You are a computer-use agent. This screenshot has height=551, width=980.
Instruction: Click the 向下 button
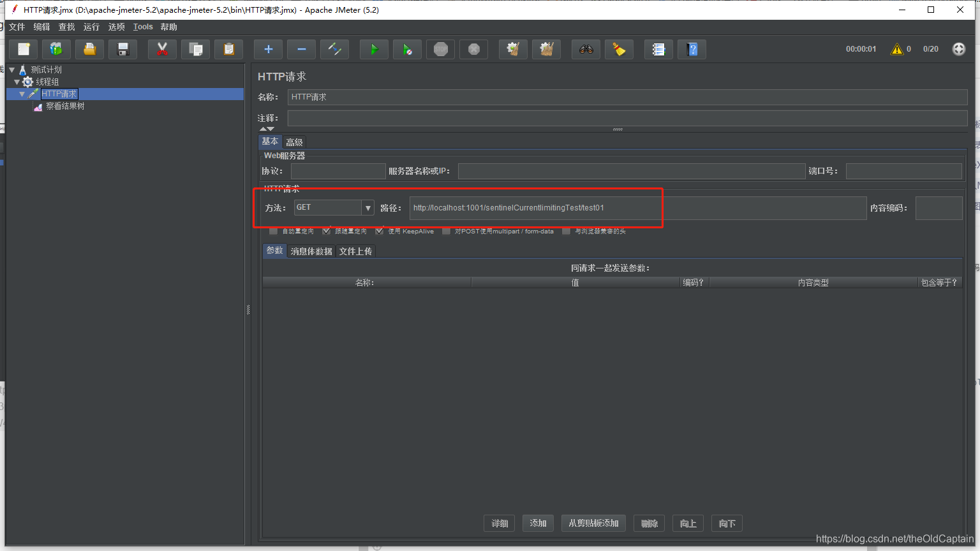point(727,524)
